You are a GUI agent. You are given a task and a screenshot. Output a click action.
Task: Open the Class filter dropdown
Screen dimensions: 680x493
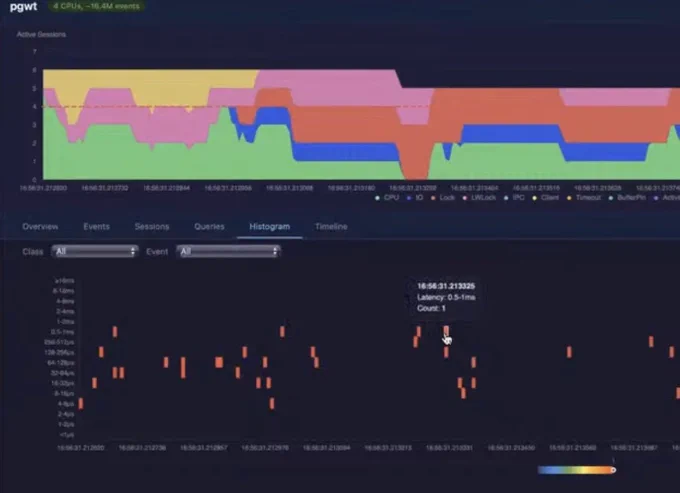pos(95,251)
